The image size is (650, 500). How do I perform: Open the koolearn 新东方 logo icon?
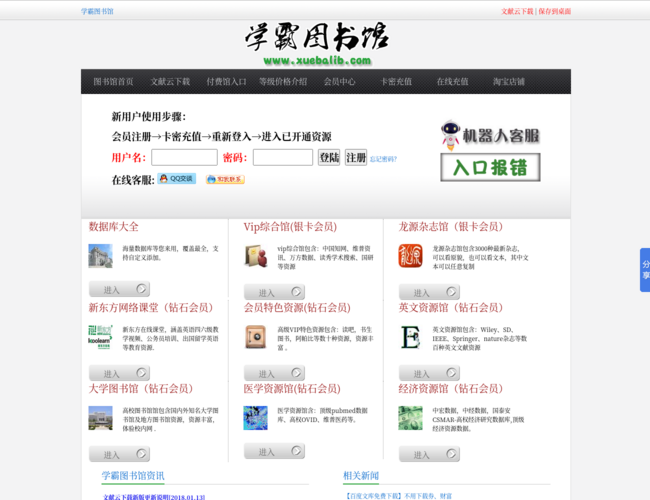click(100, 337)
